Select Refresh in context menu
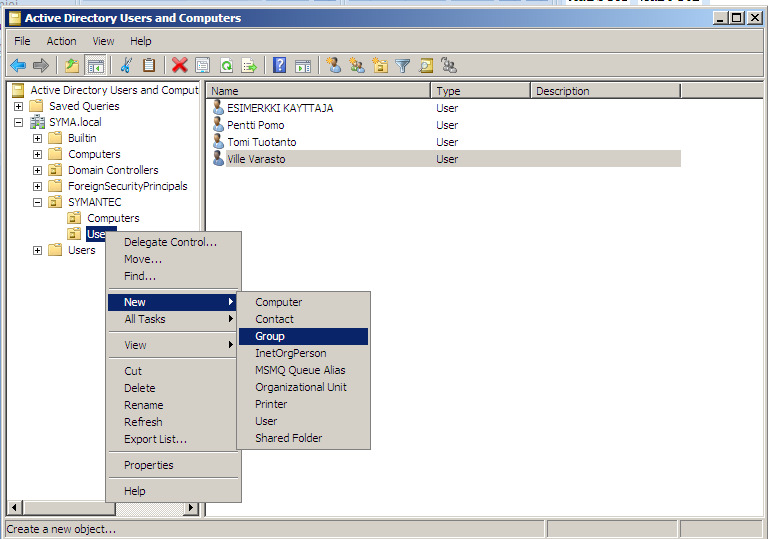 click(173, 422)
